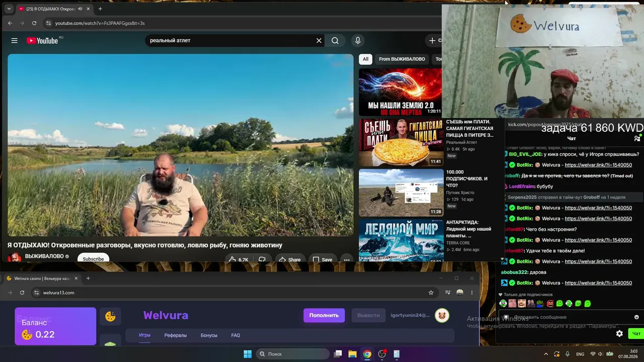Click the taskbar Поиск search box
Image resolution: width=644 pixels, height=362 pixels.
(x=292, y=354)
